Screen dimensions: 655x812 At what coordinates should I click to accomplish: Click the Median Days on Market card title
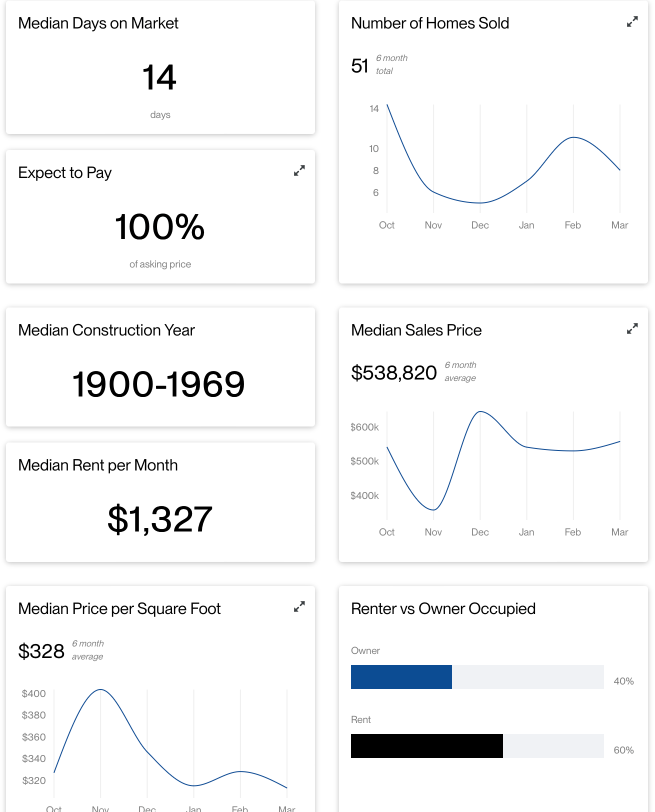pyautogui.click(x=98, y=23)
